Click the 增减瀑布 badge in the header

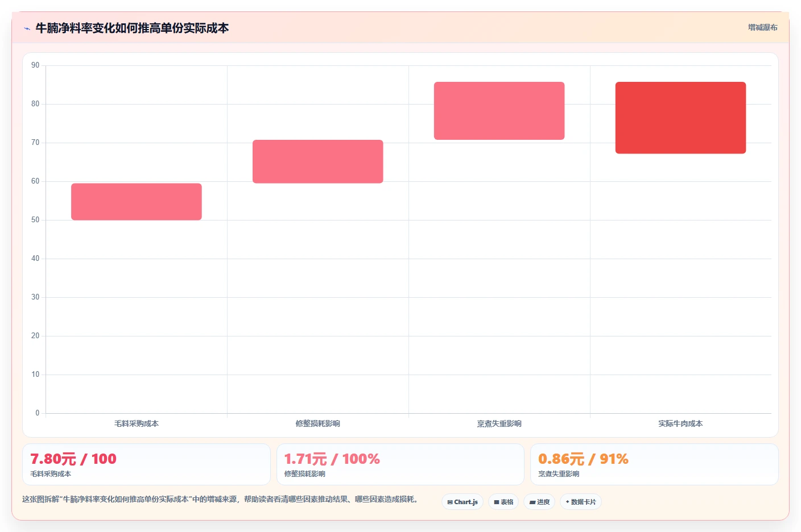coord(762,27)
